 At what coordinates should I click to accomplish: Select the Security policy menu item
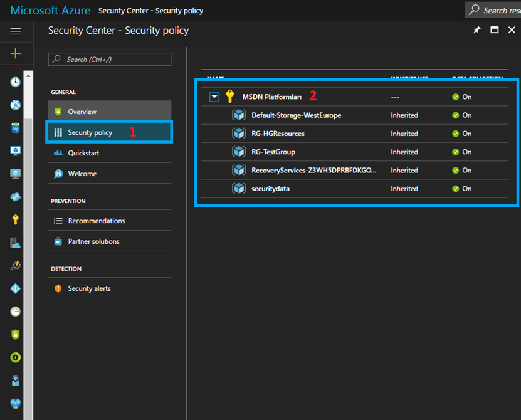click(x=110, y=132)
